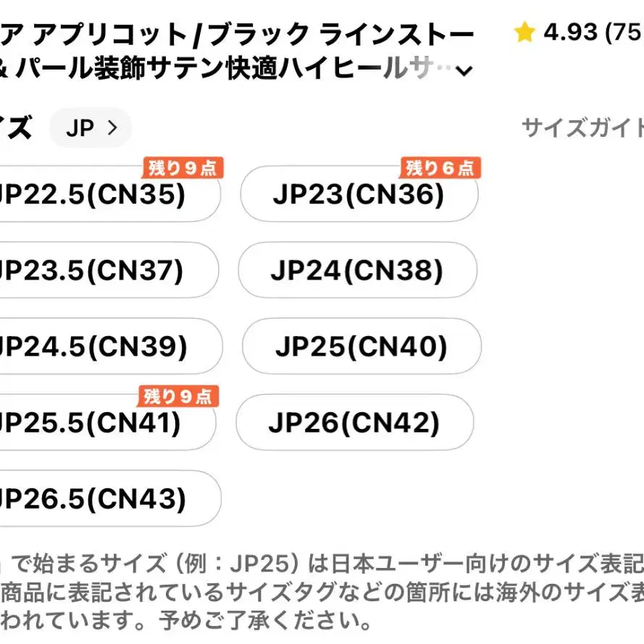Open the JP size region selector
Screen dimensions: 644x644
click(x=90, y=128)
